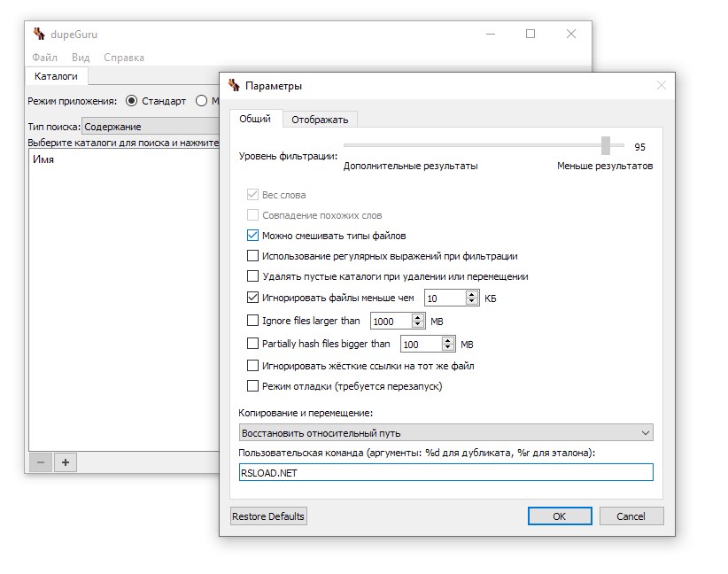
Task: Open the Файл menu
Action: 44,58
